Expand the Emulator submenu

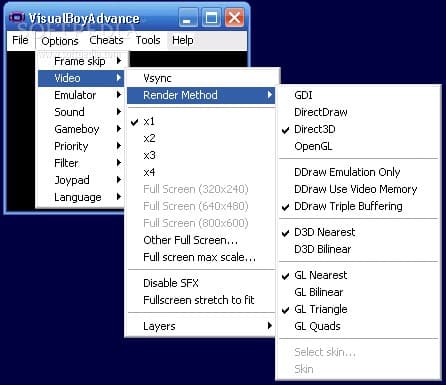81,95
